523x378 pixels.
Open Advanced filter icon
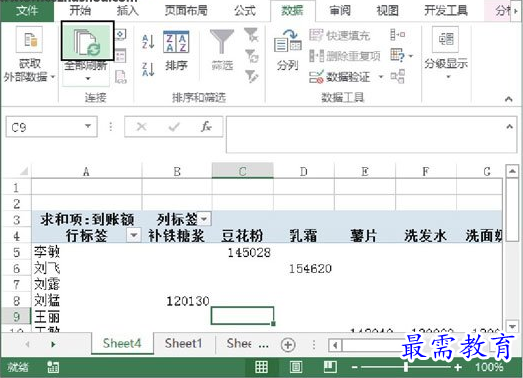(251, 76)
